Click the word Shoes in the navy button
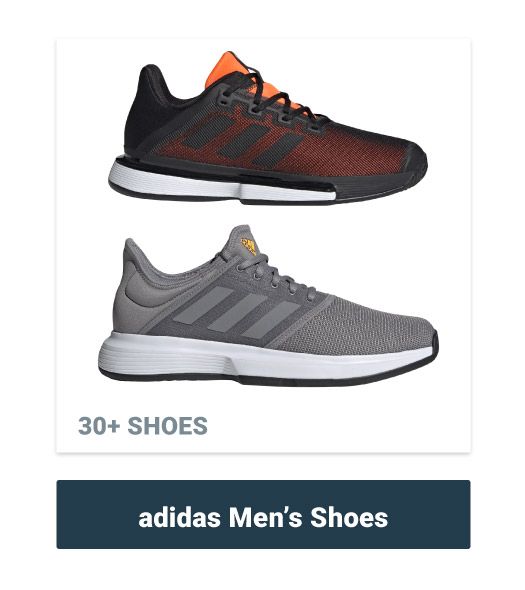This screenshot has height=590, width=525. (x=349, y=517)
